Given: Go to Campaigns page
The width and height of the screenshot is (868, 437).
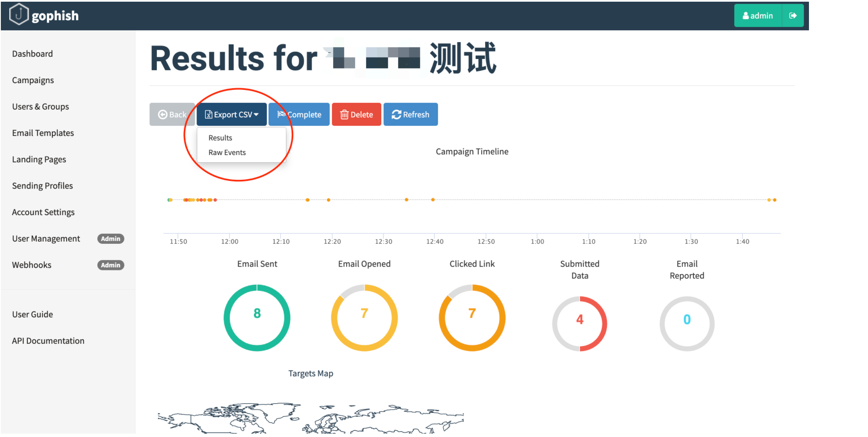Looking at the screenshot, I should pyautogui.click(x=33, y=80).
